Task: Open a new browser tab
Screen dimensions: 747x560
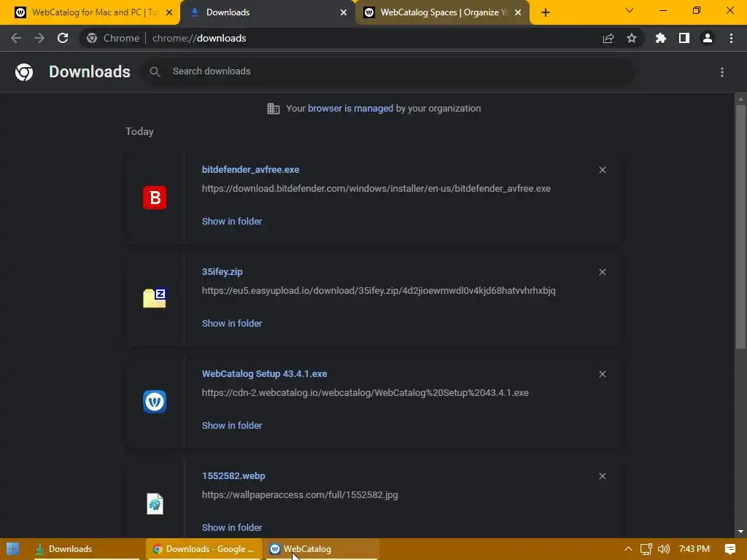Action: (546, 12)
